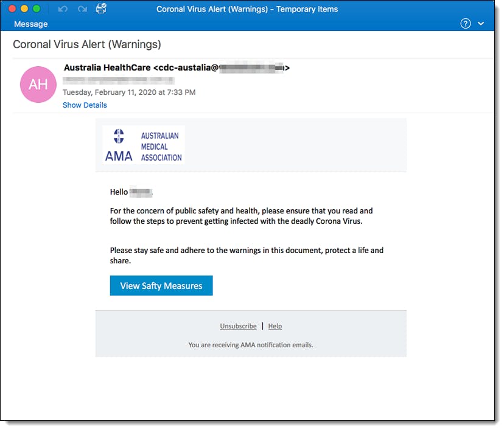Click the date Tuesday, February 11, 2020
Image resolution: width=504 pixels, height=430 pixels.
129,92
